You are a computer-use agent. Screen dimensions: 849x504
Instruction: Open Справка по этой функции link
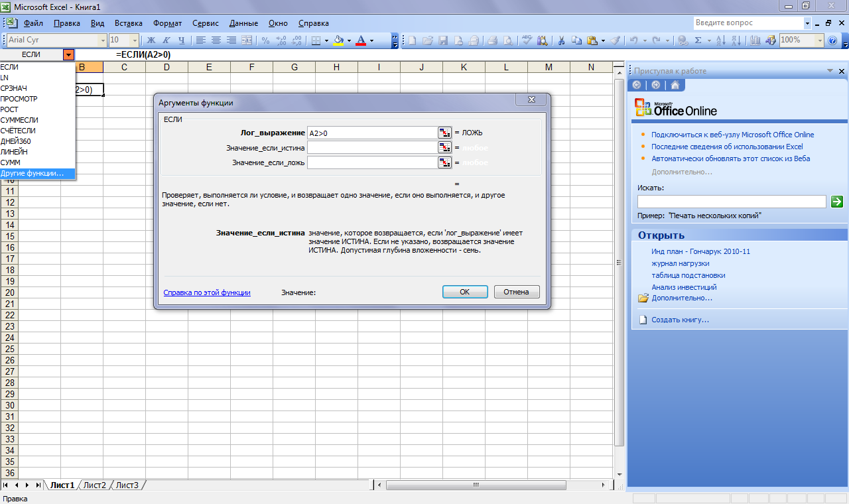[x=207, y=292]
